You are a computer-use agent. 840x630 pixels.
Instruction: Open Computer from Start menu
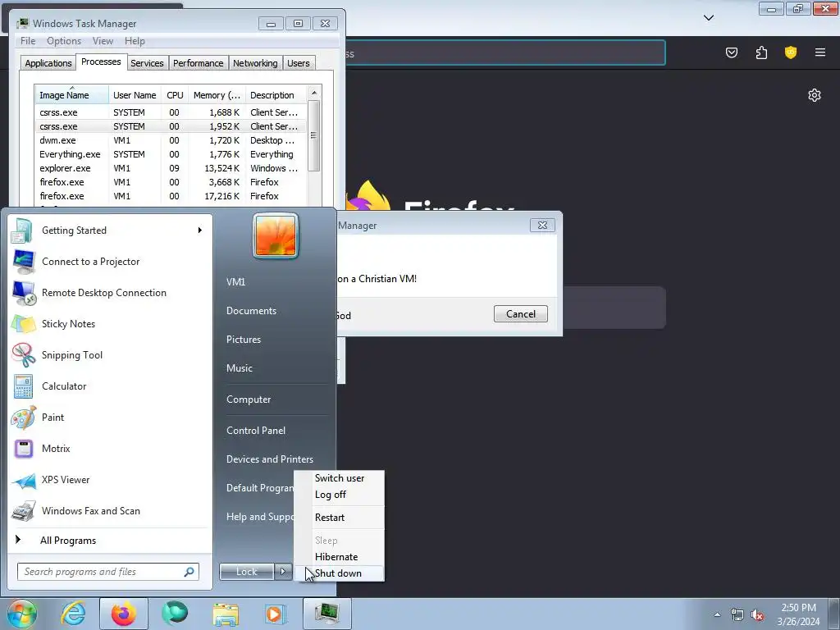[249, 399]
